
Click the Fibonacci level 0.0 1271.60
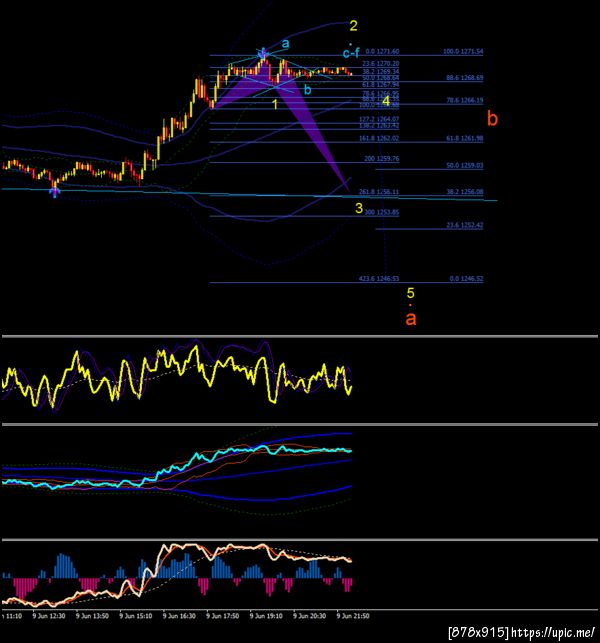coord(382,51)
